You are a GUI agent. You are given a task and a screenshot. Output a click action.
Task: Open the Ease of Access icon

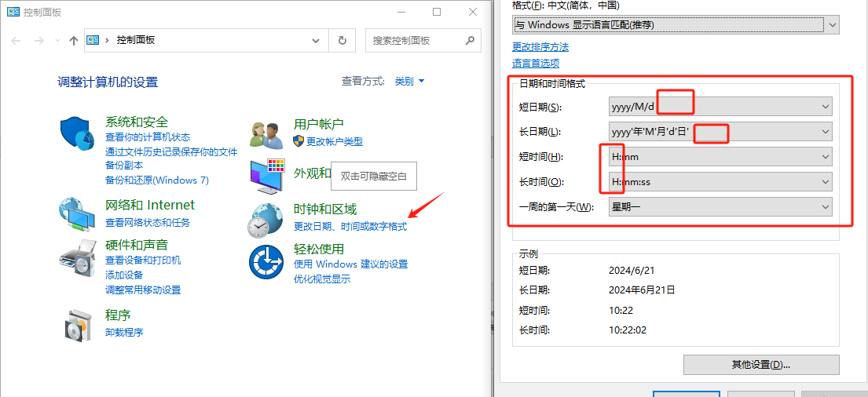[266, 261]
